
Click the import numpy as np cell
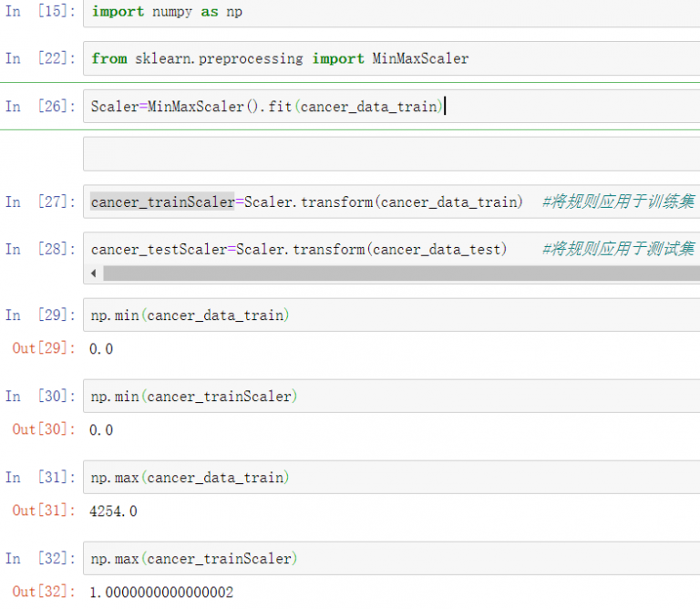pos(365,12)
